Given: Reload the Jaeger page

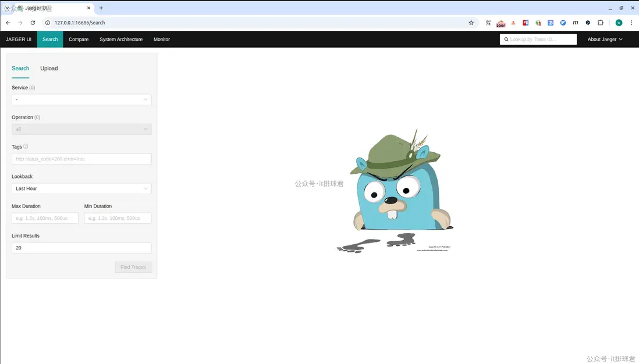Looking at the screenshot, I should (x=33, y=23).
